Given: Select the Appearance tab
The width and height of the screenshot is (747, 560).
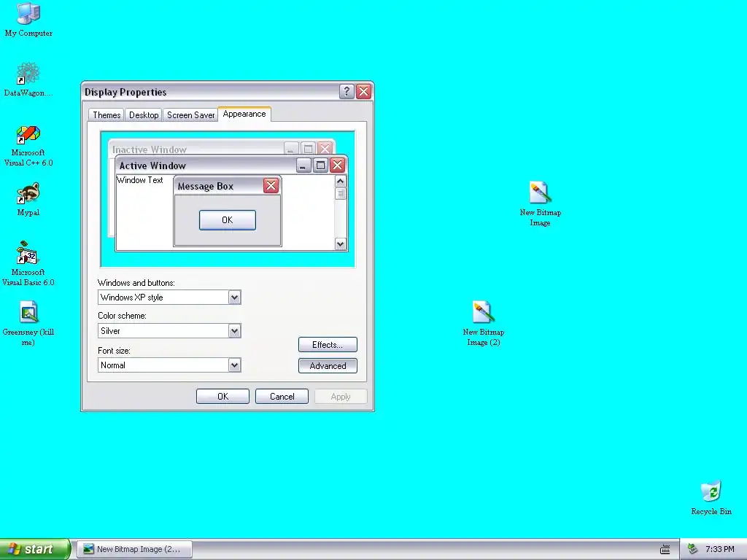Looking at the screenshot, I should point(244,114).
